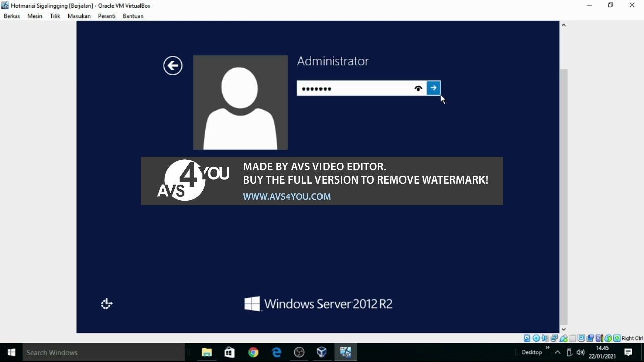This screenshot has width=644, height=362.
Task: Minimize the VirtualBox window
Action: pyautogui.click(x=589, y=5)
